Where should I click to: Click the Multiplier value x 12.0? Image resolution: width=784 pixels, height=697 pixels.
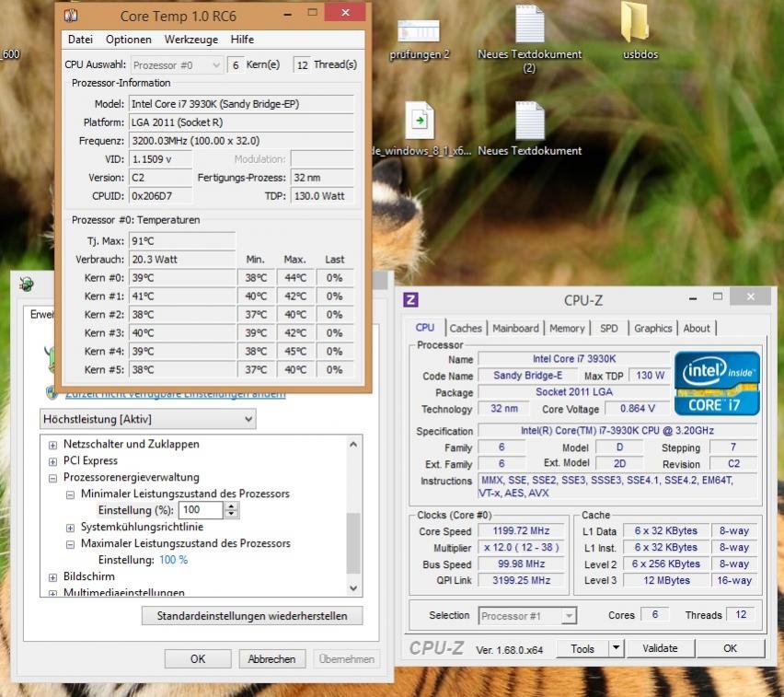(522, 548)
